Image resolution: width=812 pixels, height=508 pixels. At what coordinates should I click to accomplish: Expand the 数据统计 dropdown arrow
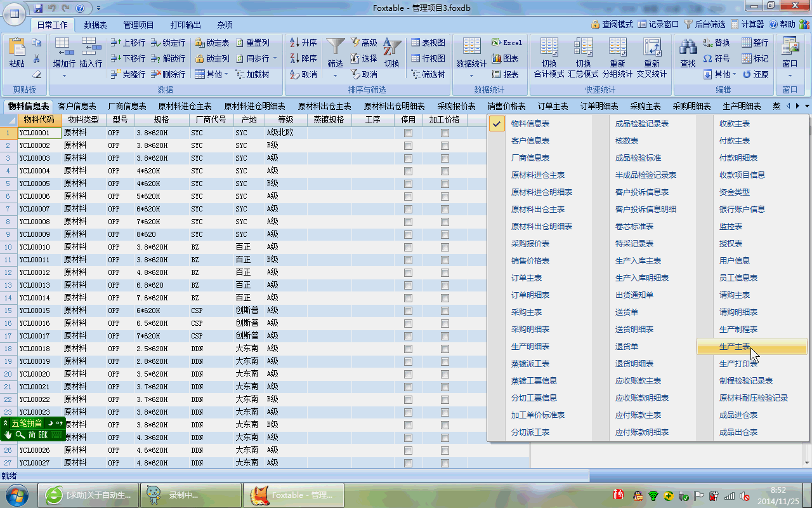click(x=471, y=76)
